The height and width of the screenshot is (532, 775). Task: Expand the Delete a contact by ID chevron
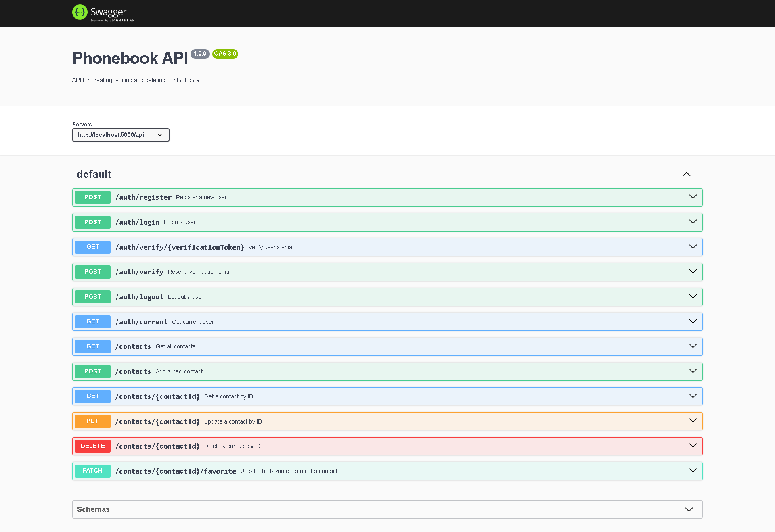tap(693, 446)
